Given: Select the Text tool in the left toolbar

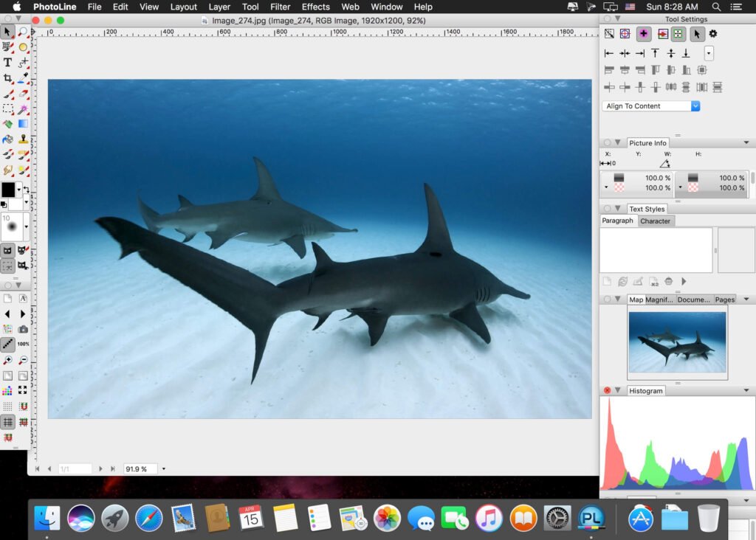Looking at the screenshot, I should 7,63.
